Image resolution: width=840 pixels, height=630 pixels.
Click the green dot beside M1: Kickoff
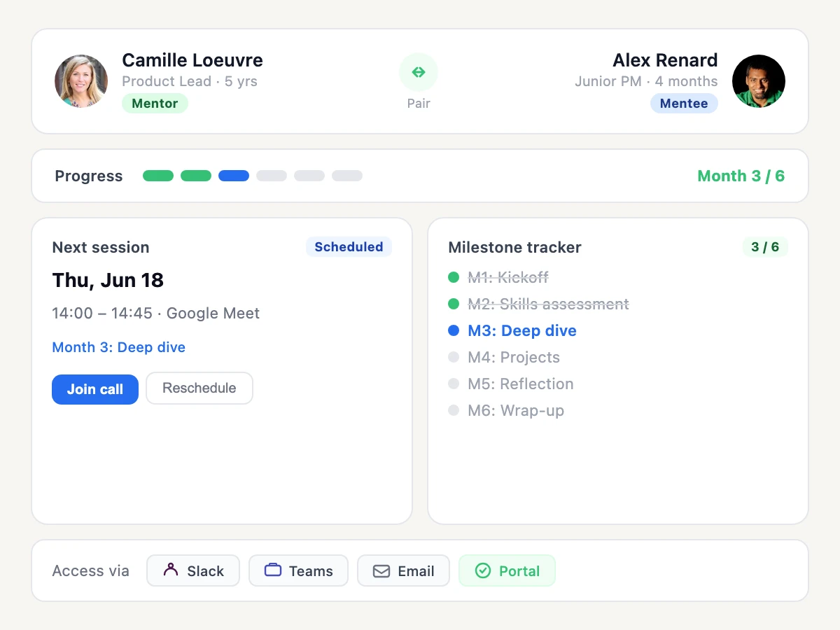point(454,277)
